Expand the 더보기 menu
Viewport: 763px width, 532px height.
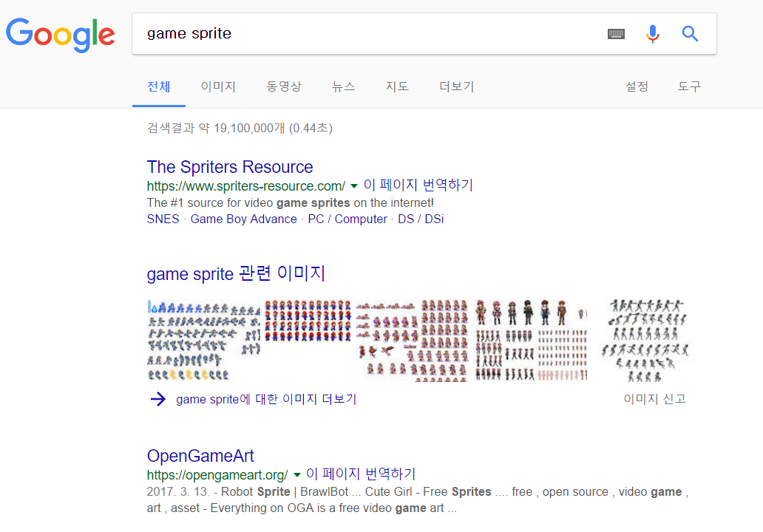(456, 86)
